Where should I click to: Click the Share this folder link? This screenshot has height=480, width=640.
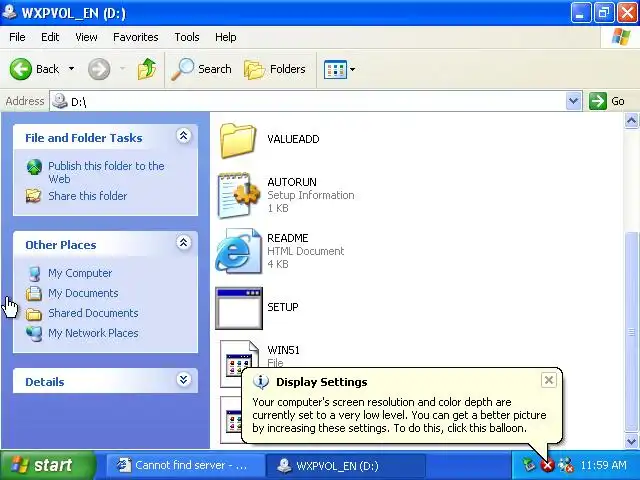(x=88, y=196)
